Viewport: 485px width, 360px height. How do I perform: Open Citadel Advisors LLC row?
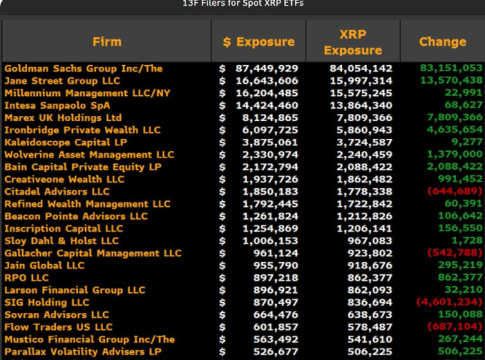click(x=243, y=192)
